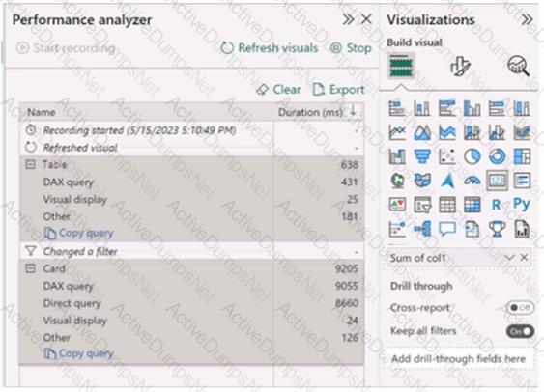Expand the Sum of col1 dropdown chevron

click(509, 258)
